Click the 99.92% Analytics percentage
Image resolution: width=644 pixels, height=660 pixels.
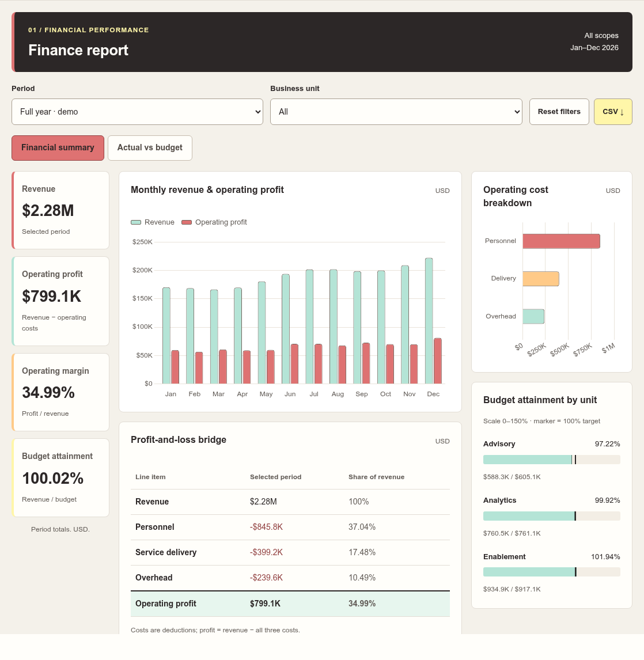tap(607, 500)
